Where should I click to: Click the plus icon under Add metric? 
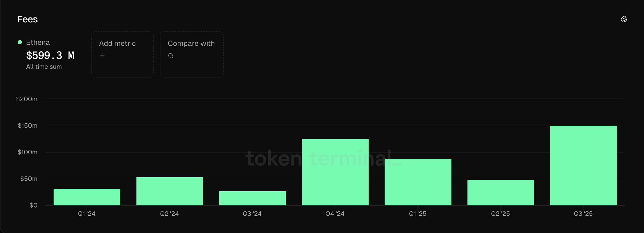pyautogui.click(x=102, y=56)
